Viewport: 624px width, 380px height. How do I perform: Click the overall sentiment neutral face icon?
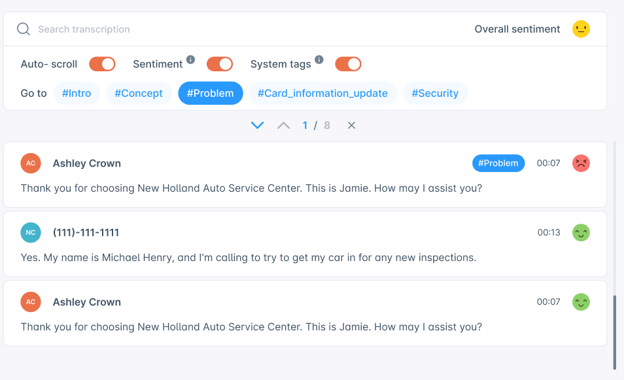coord(581,29)
